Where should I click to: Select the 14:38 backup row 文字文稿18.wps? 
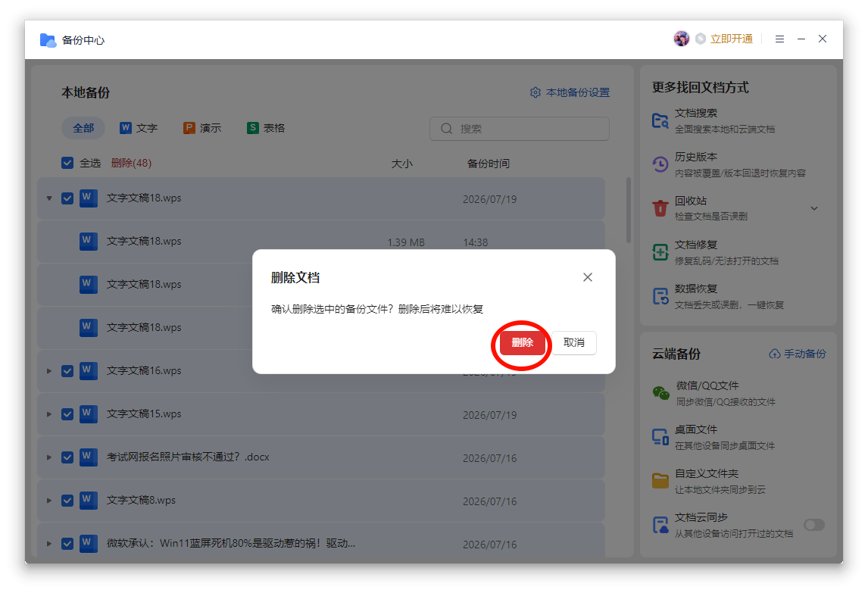click(321, 242)
